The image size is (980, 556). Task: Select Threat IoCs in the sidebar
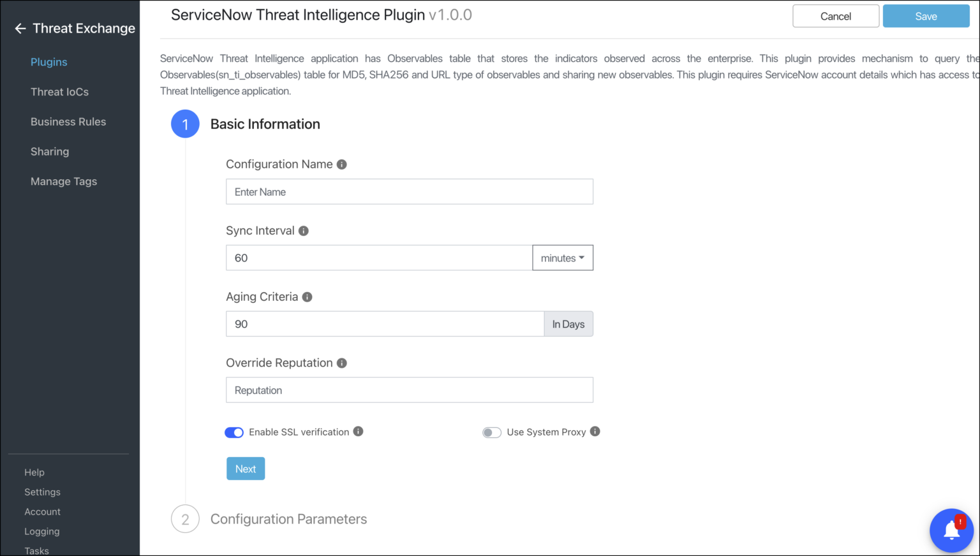click(59, 91)
